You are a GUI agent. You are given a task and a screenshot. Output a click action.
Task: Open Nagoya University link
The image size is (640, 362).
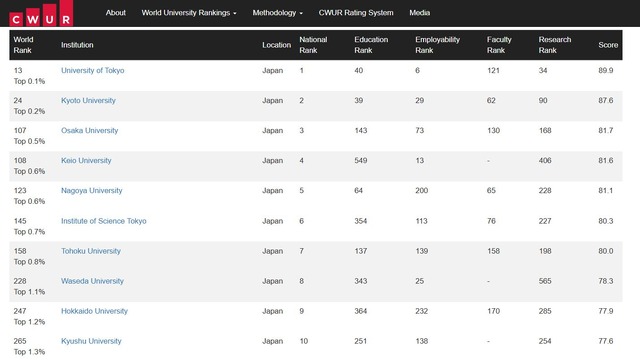(91, 191)
